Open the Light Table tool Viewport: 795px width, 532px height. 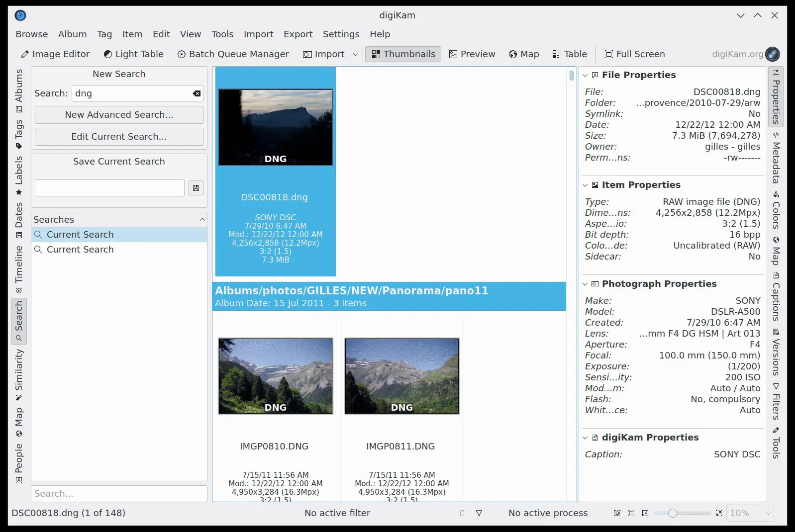[x=133, y=54]
